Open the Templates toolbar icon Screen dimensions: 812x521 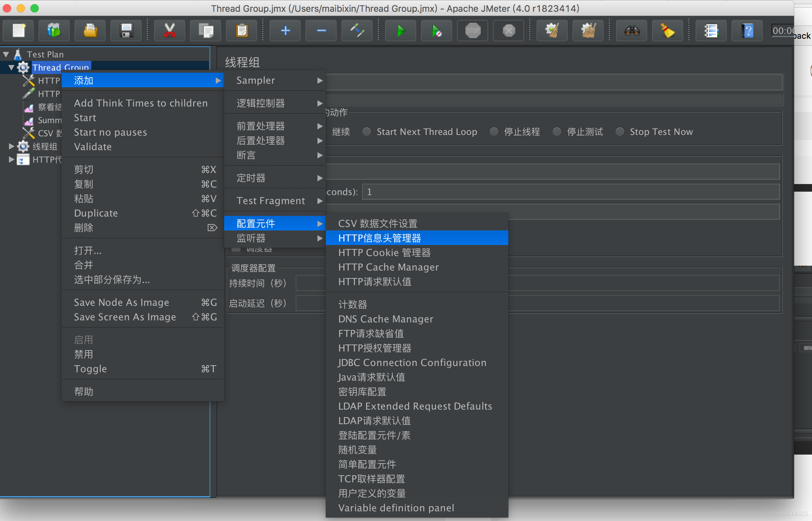(x=54, y=31)
